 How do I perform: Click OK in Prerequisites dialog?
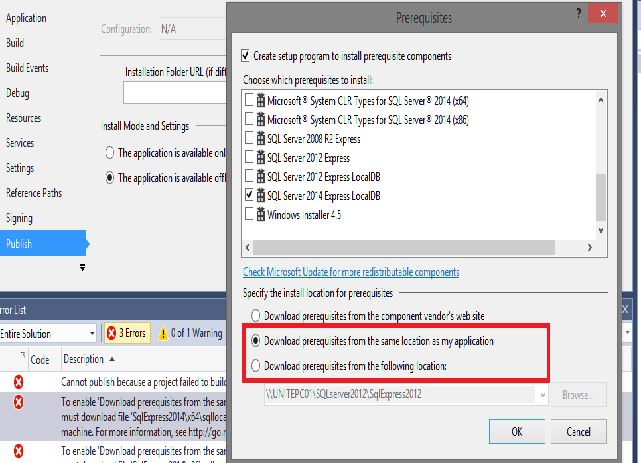point(517,432)
